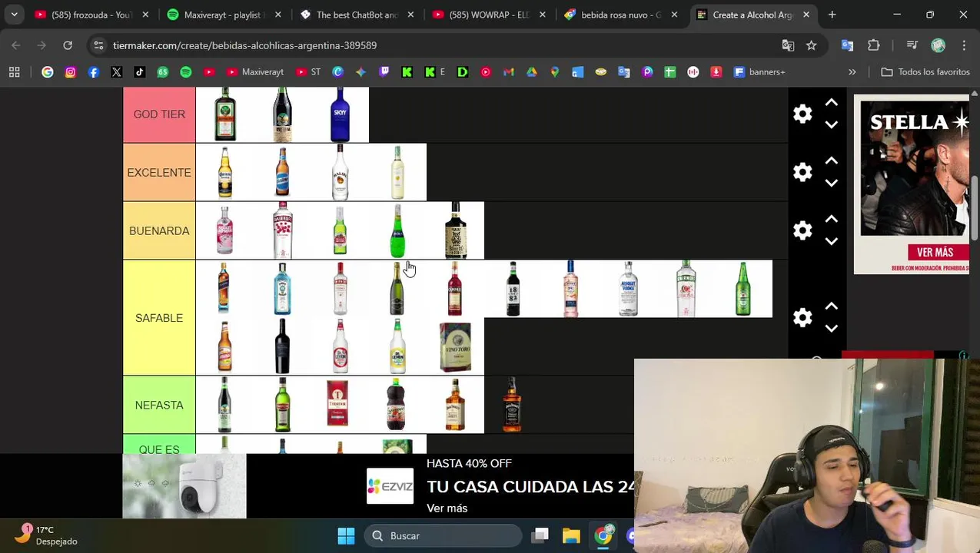The image size is (980, 553).
Task: Open settings gear for GOD TIER row
Action: click(802, 114)
